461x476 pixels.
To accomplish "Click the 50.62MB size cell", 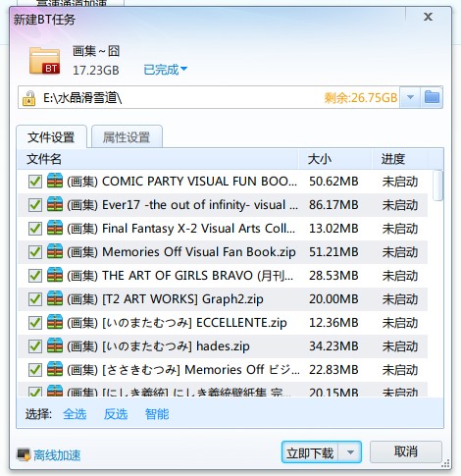I will [x=333, y=182].
